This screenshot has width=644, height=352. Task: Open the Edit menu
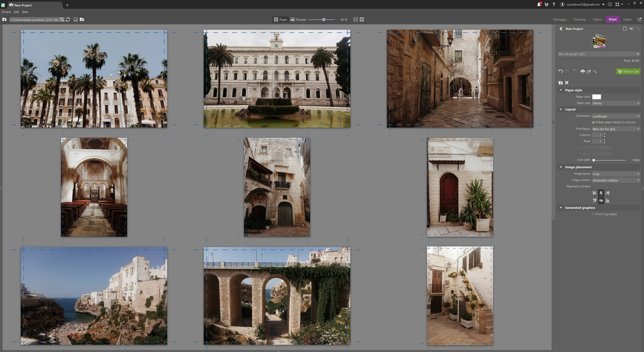click(17, 12)
